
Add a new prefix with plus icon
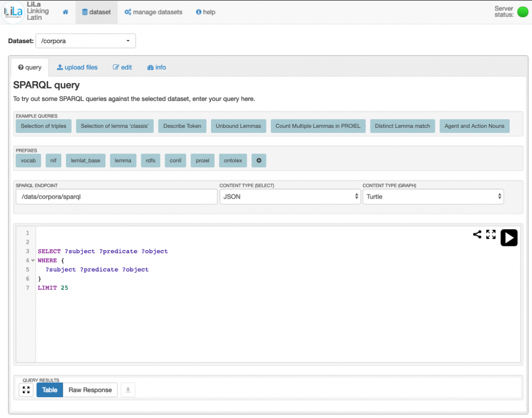[x=259, y=161]
